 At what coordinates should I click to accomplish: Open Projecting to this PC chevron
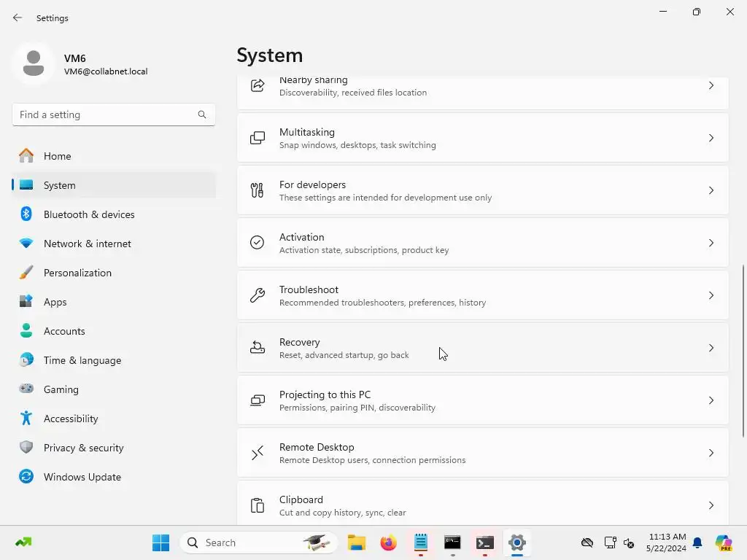click(x=711, y=400)
